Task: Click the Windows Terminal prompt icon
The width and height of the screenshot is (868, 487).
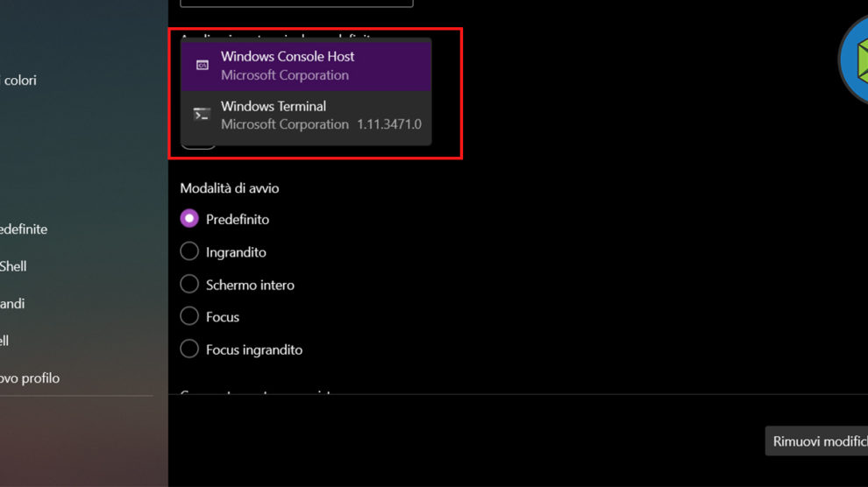Action: [202, 115]
